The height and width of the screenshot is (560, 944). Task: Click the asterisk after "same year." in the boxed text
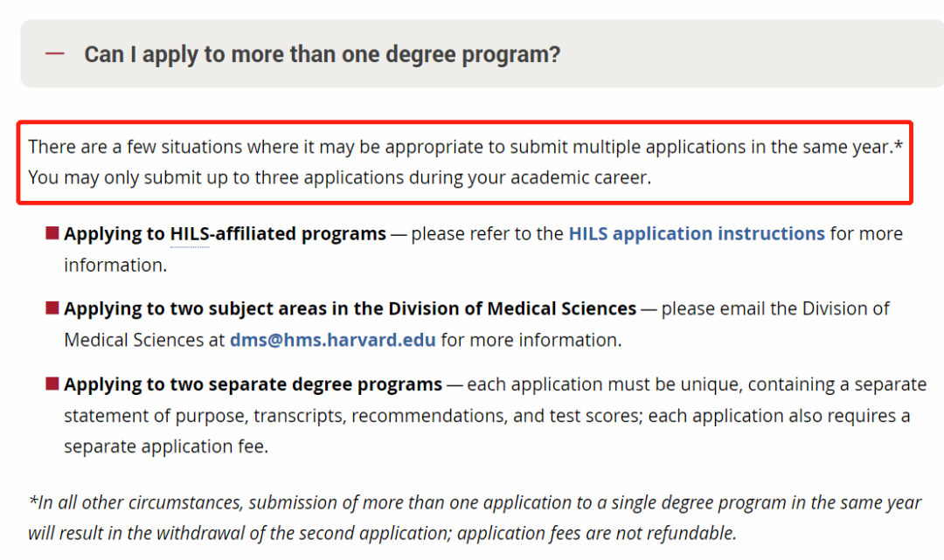click(899, 145)
